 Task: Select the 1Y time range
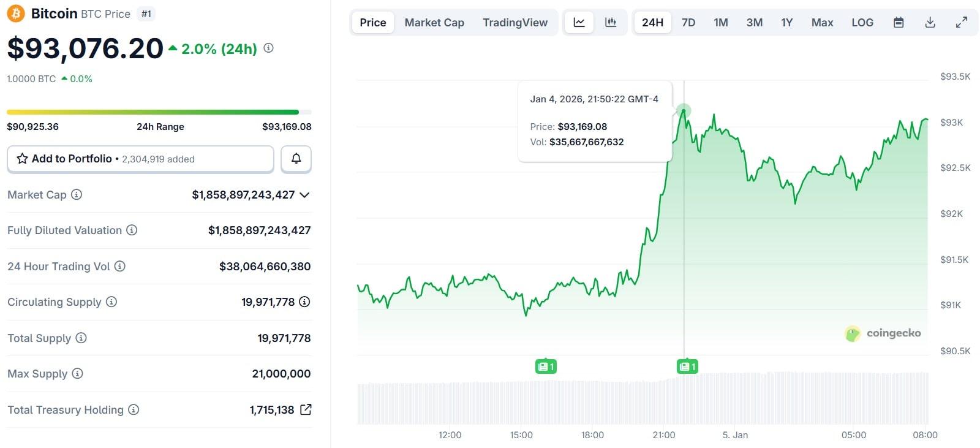pos(786,23)
